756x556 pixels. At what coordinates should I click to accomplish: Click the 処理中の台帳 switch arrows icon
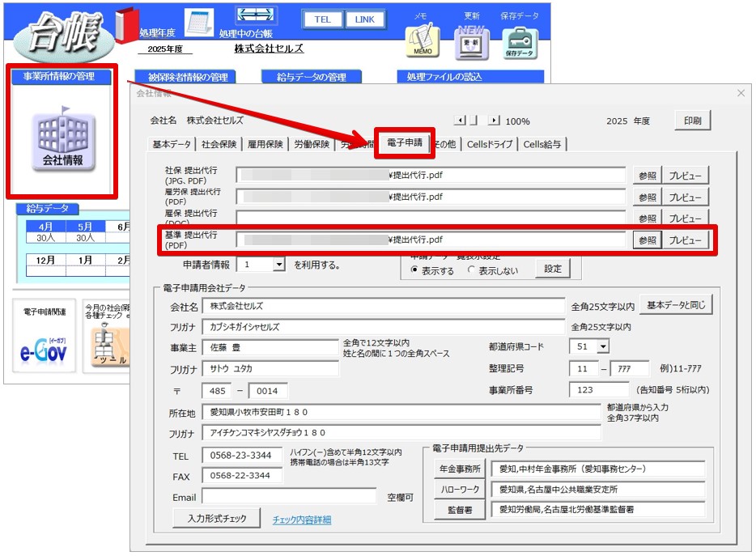tap(256, 15)
